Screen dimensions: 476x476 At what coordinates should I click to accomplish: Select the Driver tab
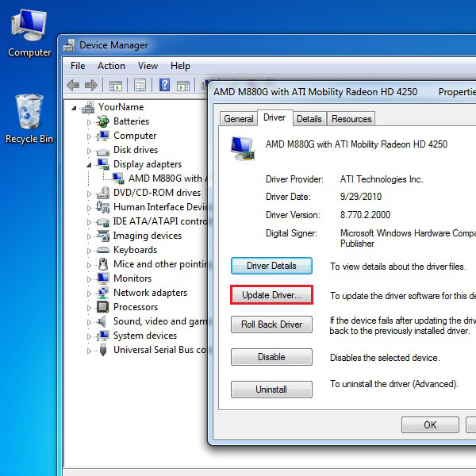click(x=274, y=117)
